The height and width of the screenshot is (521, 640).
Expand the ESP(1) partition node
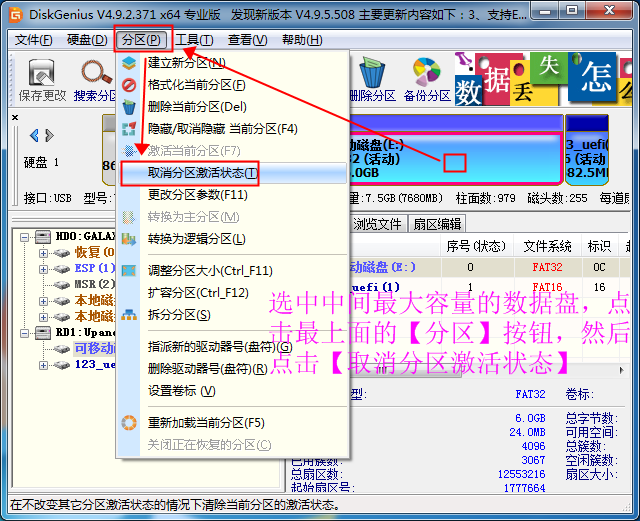(x=43, y=269)
